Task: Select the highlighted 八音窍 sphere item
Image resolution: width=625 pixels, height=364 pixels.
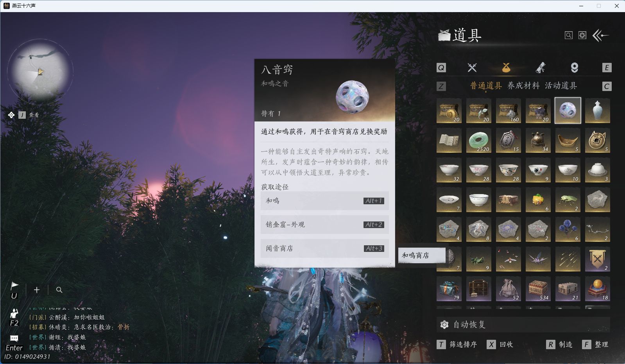Action: tap(568, 111)
